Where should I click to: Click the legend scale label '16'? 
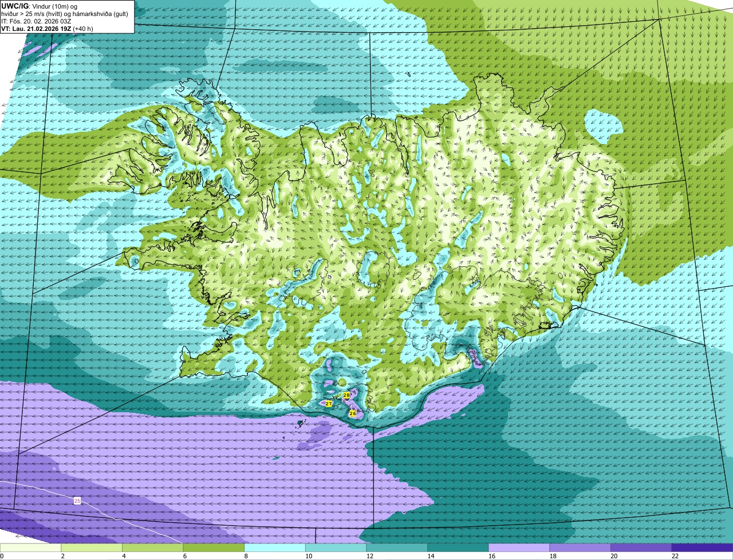point(492,556)
